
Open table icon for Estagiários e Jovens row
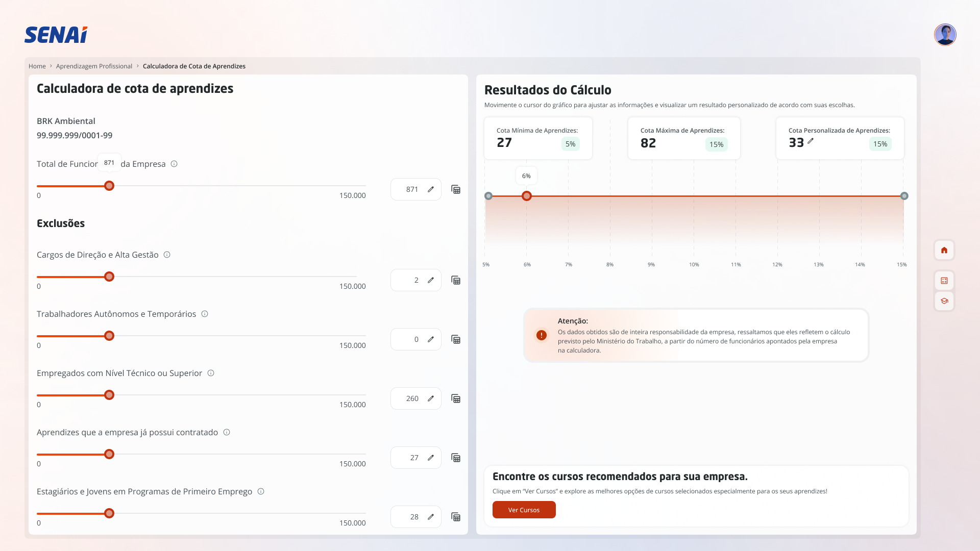click(456, 517)
